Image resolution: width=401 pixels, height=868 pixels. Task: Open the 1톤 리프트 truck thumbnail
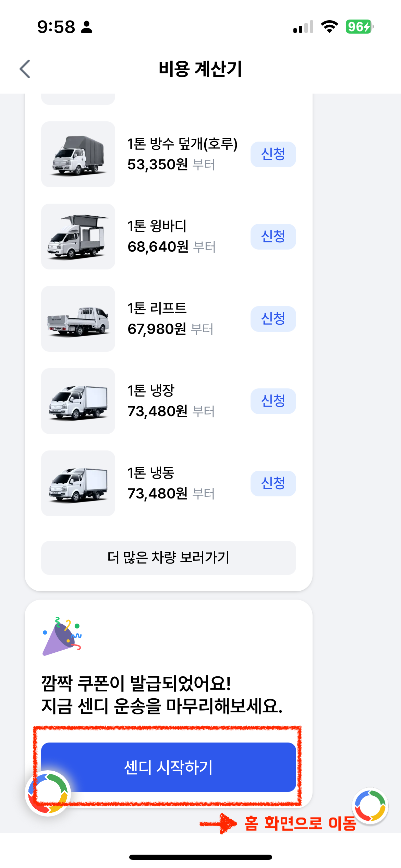(x=78, y=319)
